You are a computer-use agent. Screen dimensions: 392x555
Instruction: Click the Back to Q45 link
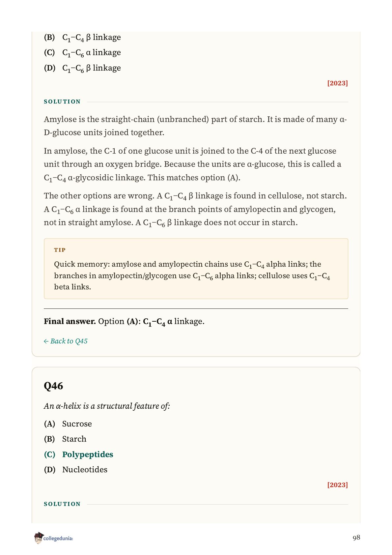[x=66, y=341]
